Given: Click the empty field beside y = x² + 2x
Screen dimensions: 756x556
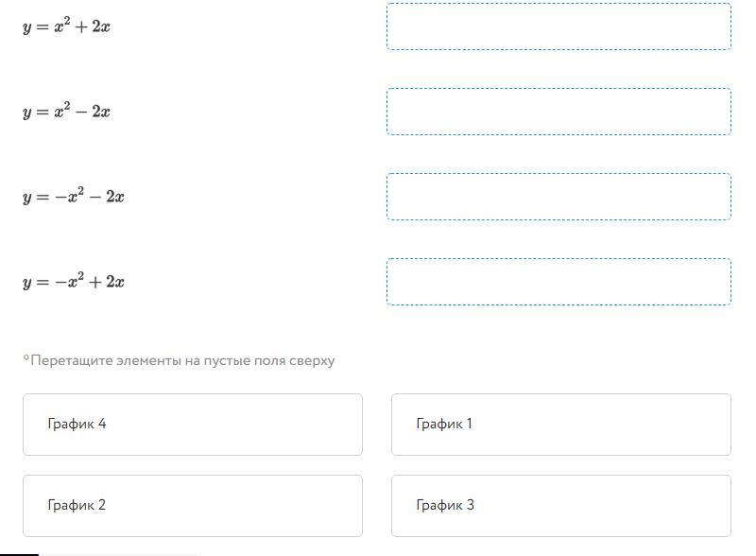Looking at the screenshot, I should click(x=558, y=26).
